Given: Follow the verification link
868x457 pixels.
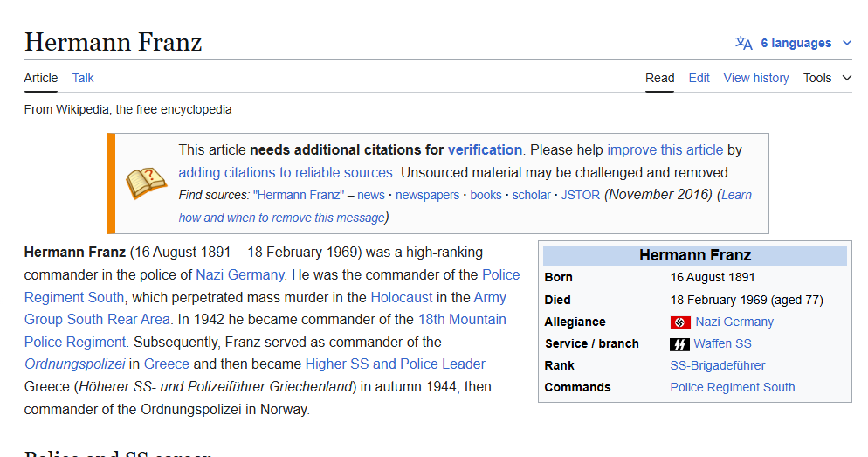Looking at the screenshot, I should click(x=485, y=150).
